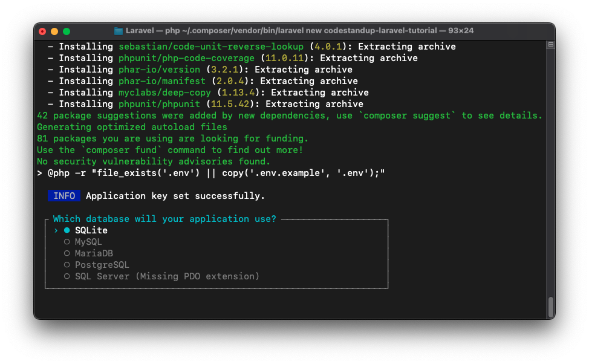Click the @php -r file_exists command line
Screen dimensions: 589x364
click(x=216, y=173)
